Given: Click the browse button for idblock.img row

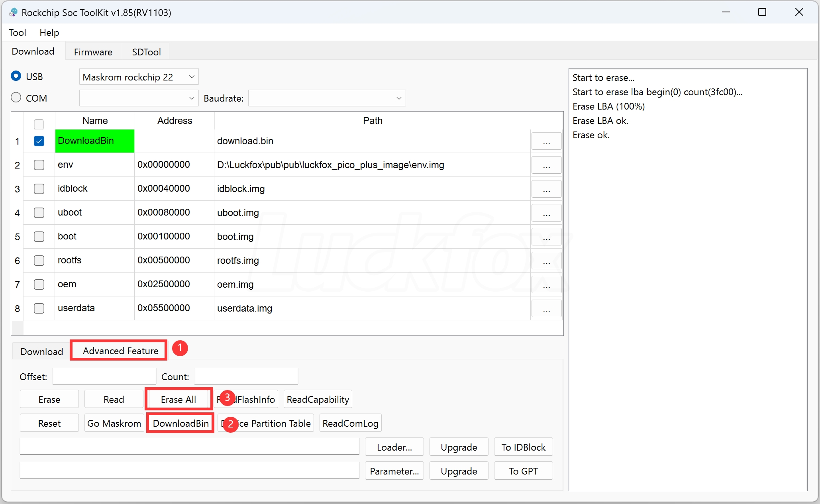Looking at the screenshot, I should [x=546, y=189].
